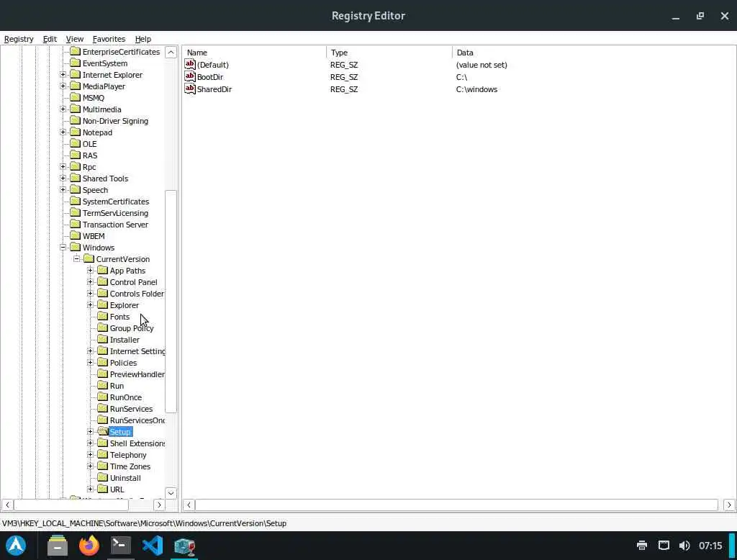Open Visual Studio Code from taskbar
This screenshot has width=737, height=560.
(153, 546)
